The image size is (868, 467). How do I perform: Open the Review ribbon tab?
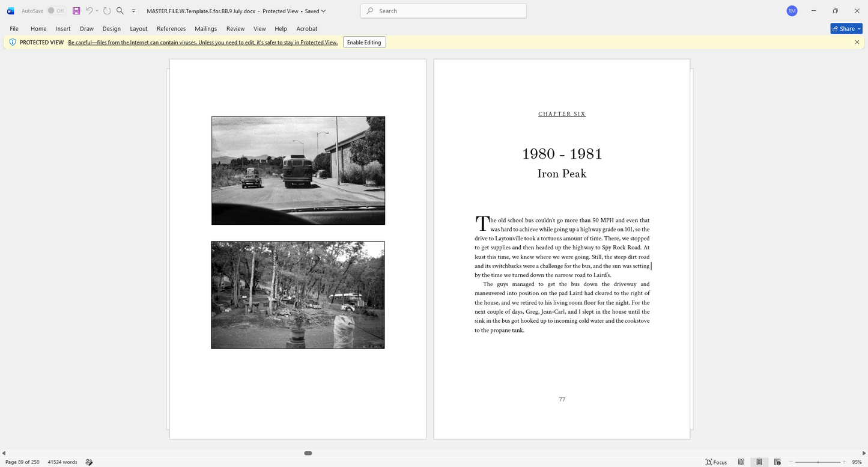coord(235,28)
